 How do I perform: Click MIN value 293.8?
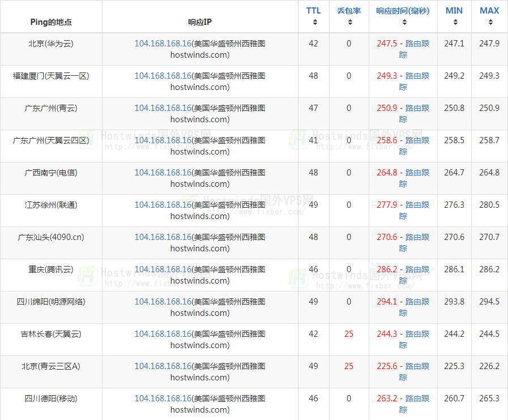click(454, 302)
